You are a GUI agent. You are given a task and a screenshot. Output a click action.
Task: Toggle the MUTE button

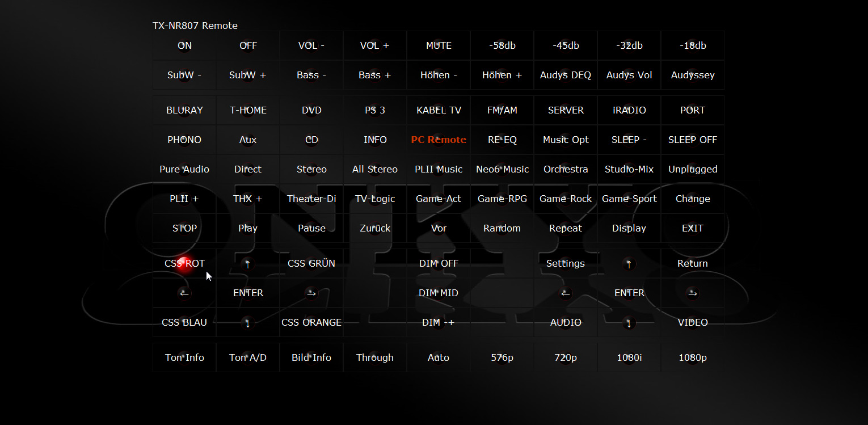439,46
